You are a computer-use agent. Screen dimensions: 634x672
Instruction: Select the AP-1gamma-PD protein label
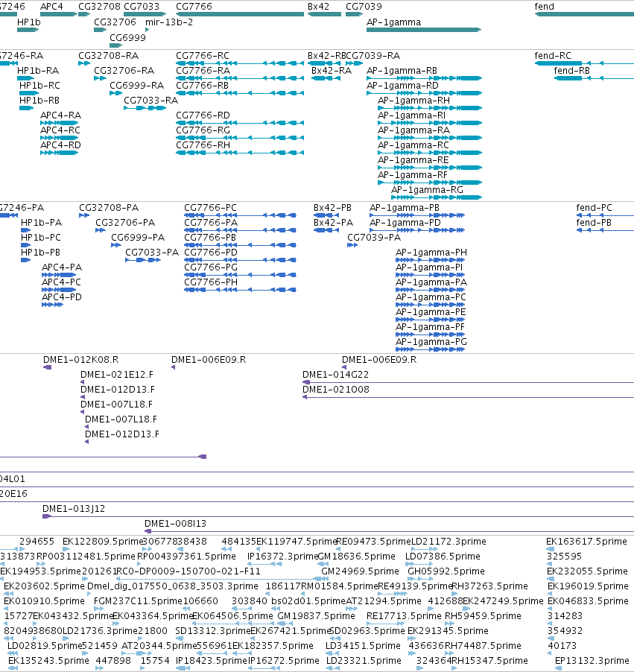405,223
